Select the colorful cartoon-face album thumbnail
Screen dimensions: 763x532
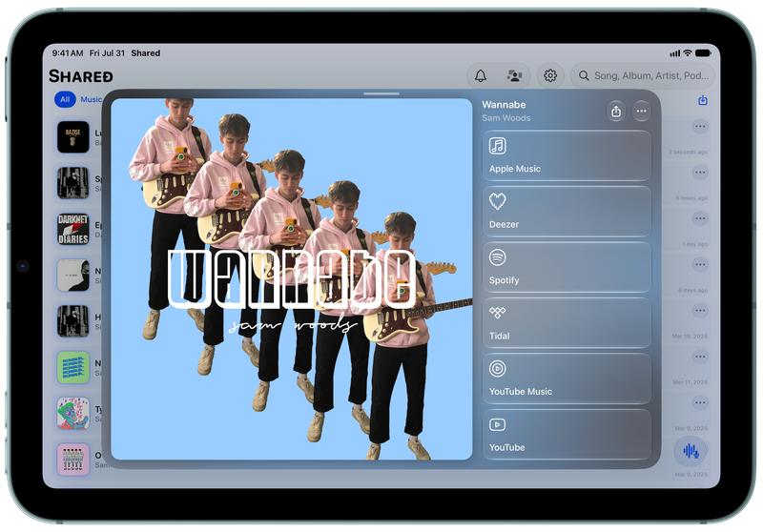(x=73, y=414)
